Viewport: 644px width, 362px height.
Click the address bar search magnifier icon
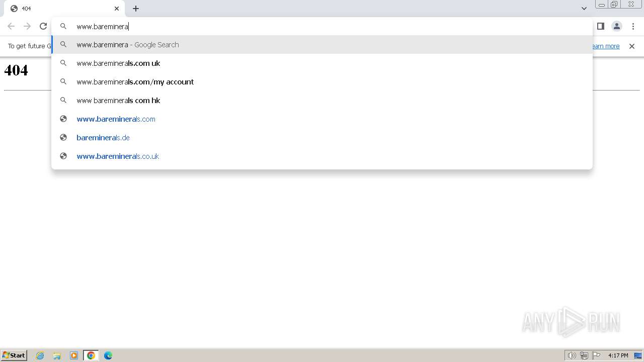(63, 27)
